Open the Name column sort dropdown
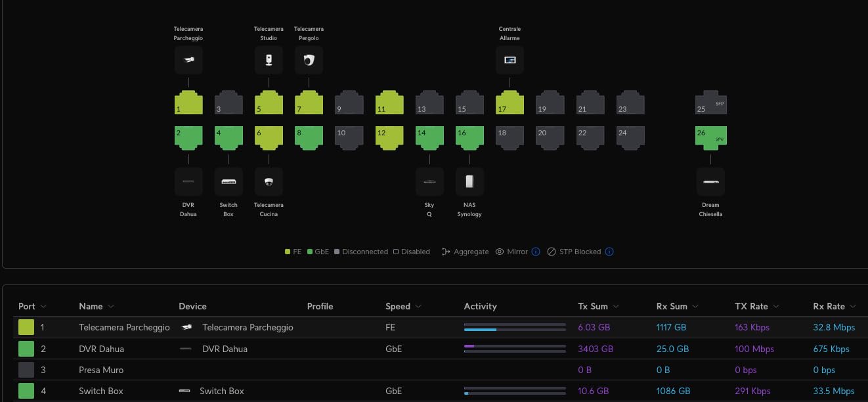The image size is (868, 402). click(111, 306)
